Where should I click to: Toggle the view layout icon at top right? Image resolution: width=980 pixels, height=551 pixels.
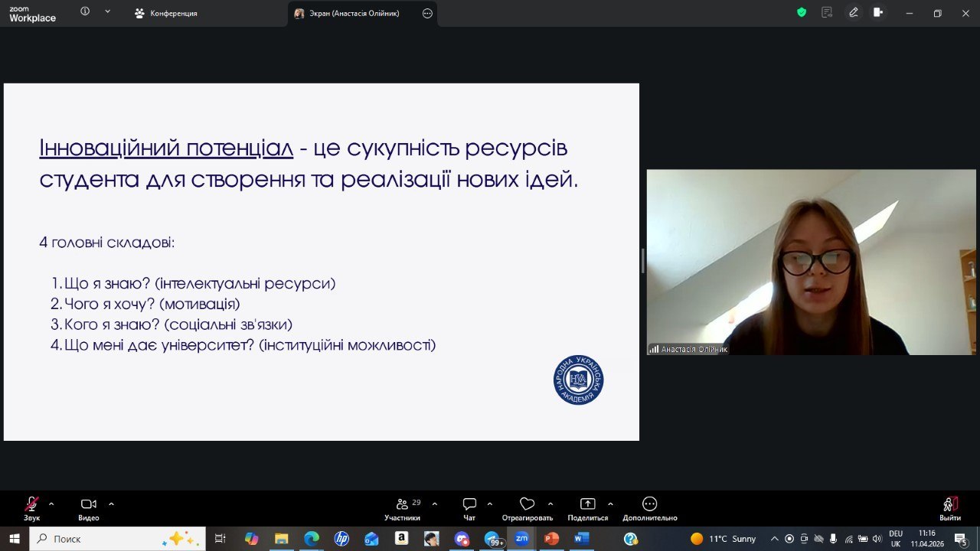point(878,12)
